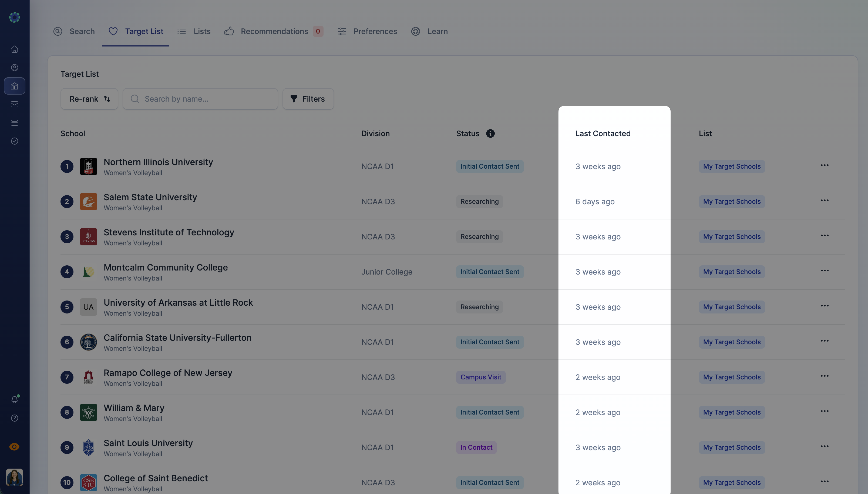Click Researching status for Salem State
Image resolution: width=868 pixels, height=494 pixels.
tap(479, 202)
